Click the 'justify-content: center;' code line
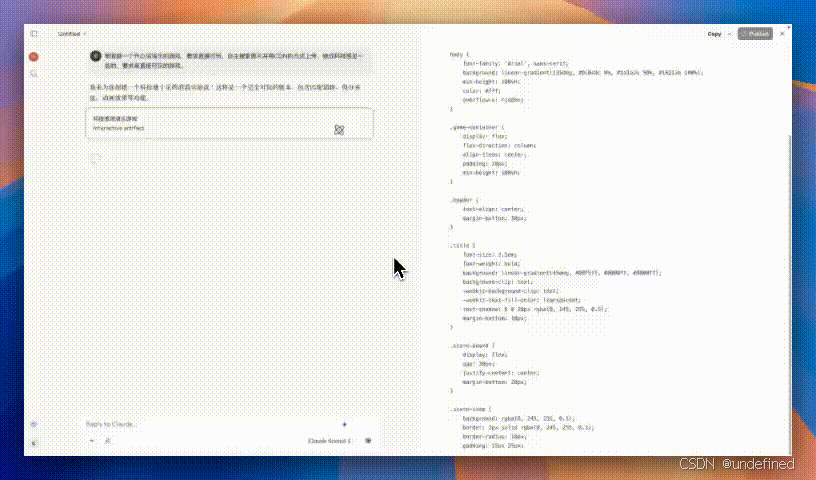The height and width of the screenshot is (480, 816). pos(501,373)
